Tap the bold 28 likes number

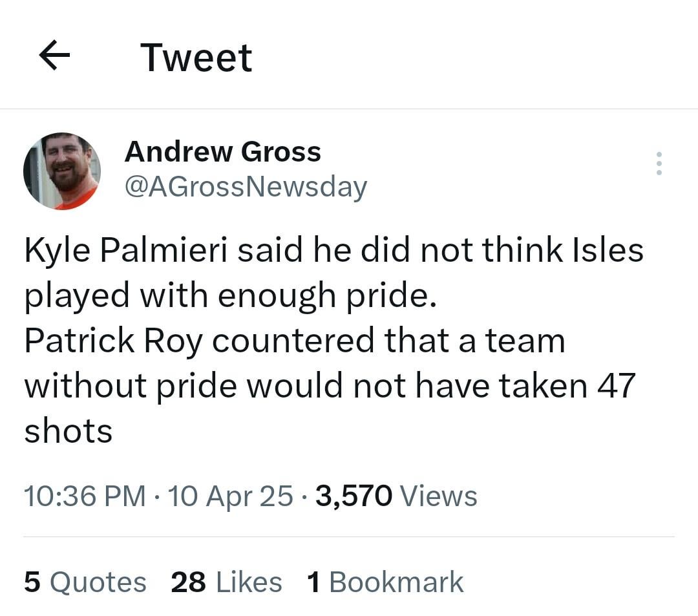click(x=188, y=581)
